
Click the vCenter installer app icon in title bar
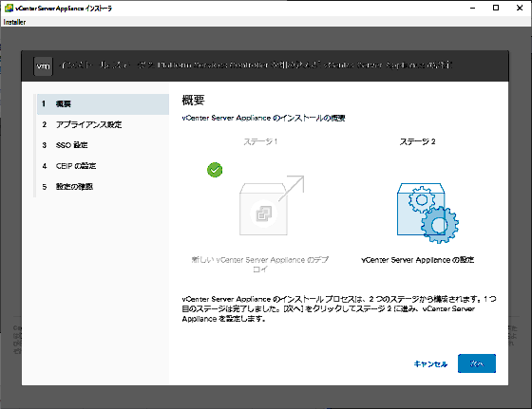click(x=9, y=9)
